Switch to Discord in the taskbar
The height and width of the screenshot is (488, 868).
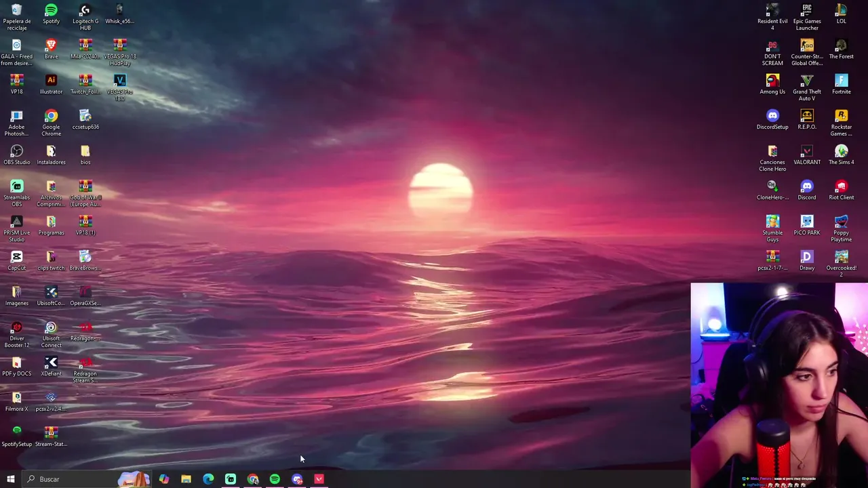point(297,479)
